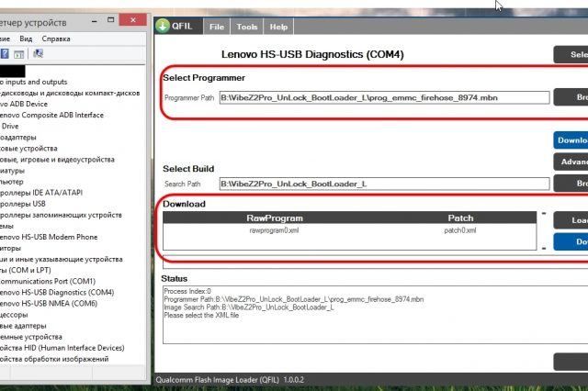This screenshot has width=588, height=391.
Task: Select the USB controllers category
Action: (22, 204)
